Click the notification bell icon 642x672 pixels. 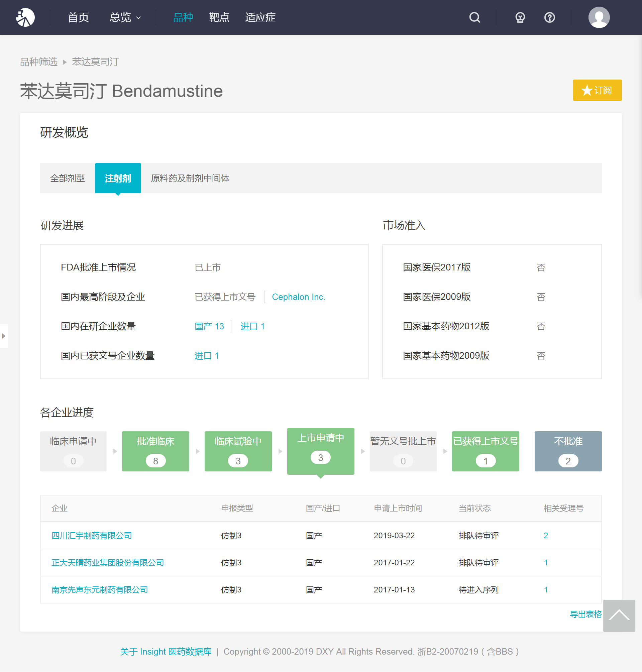pyautogui.click(x=520, y=17)
